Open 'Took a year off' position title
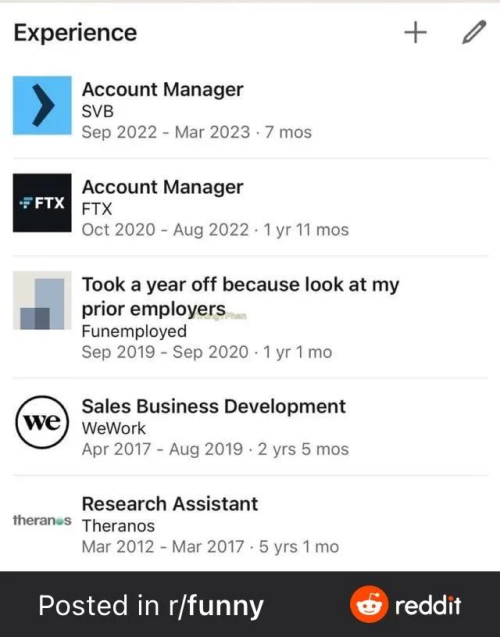This screenshot has width=500, height=637. pyautogui.click(x=240, y=297)
